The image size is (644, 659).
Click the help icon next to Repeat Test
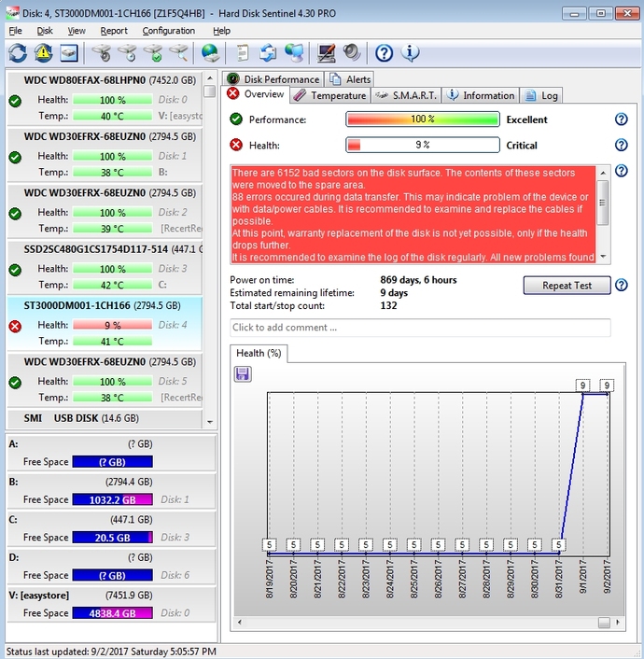[x=621, y=285]
